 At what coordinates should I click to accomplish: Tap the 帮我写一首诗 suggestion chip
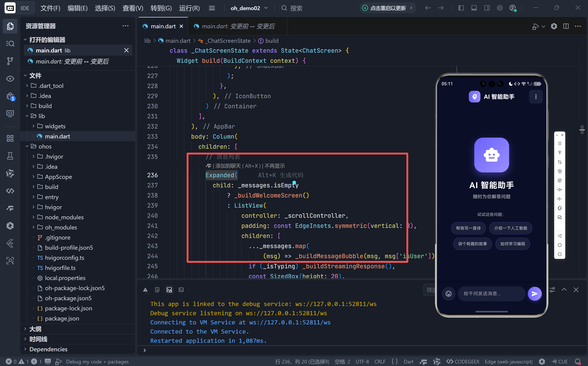468,228
